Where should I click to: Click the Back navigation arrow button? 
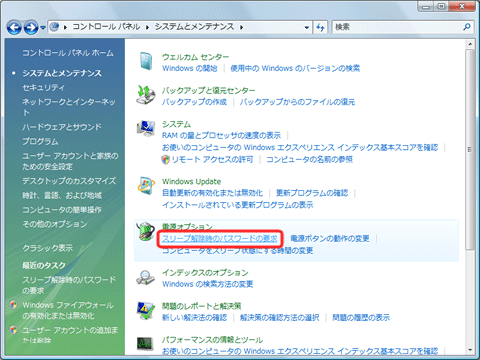[x=14, y=27]
